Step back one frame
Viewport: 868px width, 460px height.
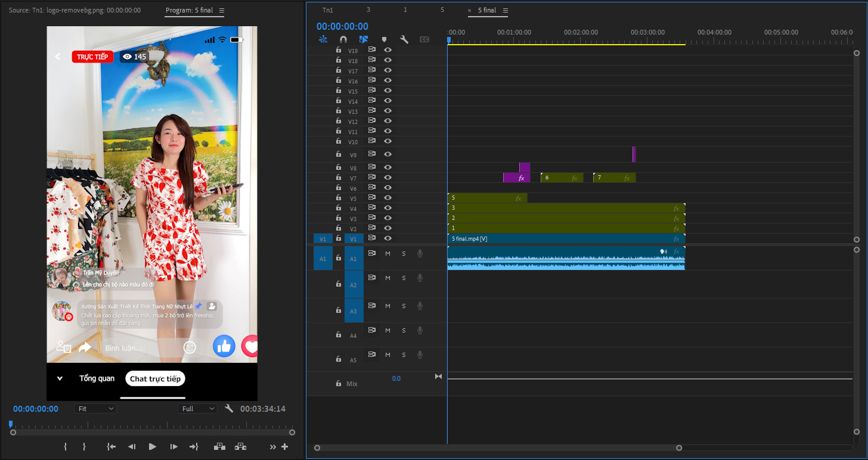pyautogui.click(x=132, y=446)
